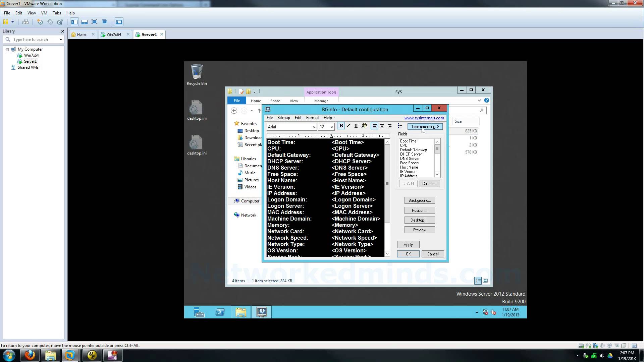Click the BGInfo title bar icon
The height and width of the screenshot is (362, 644).
[x=268, y=109]
